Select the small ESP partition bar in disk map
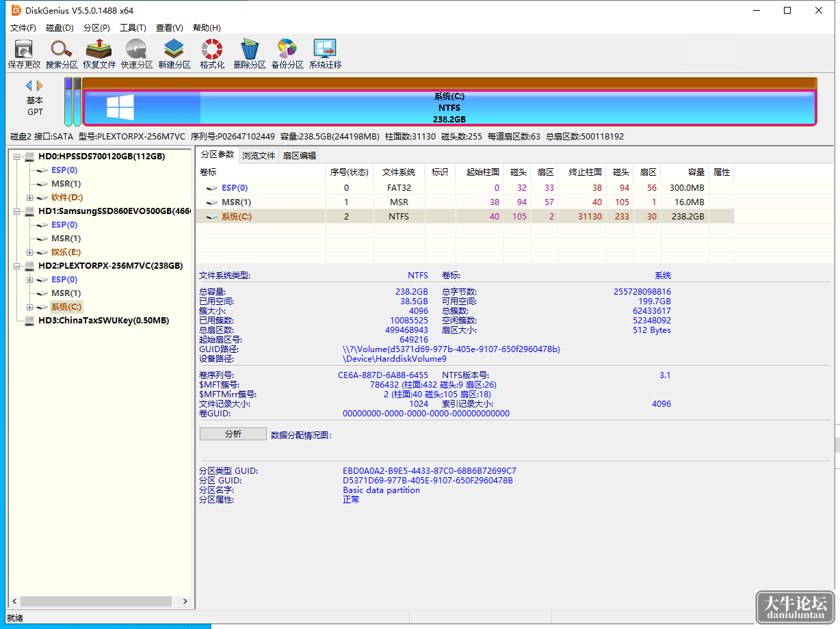Screen dimensions: 840x629 point(68,102)
